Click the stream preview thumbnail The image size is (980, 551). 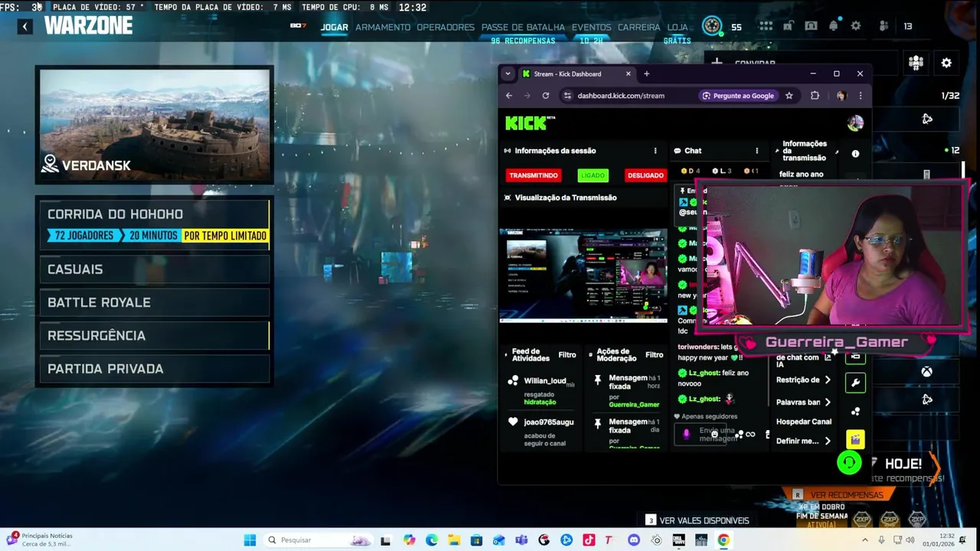click(583, 275)
